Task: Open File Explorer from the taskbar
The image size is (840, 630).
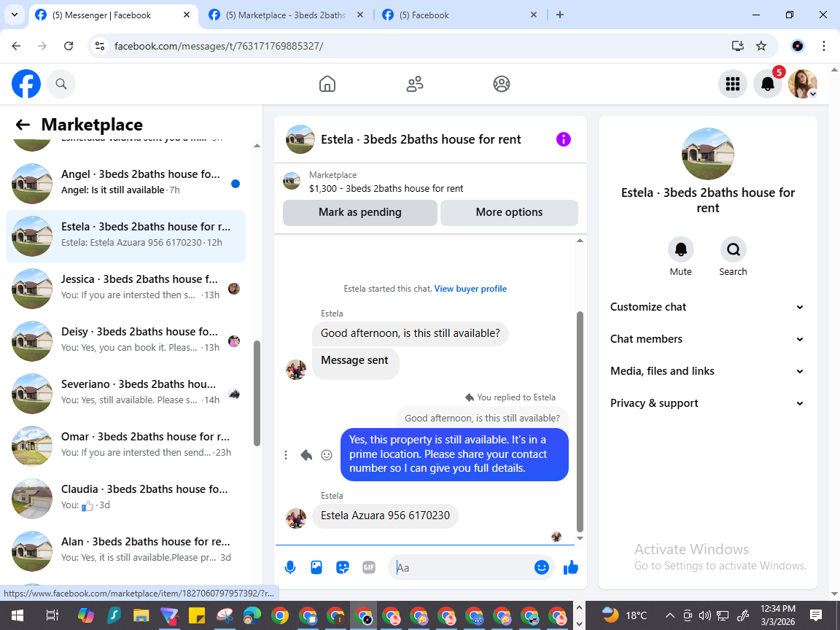Action: (x=141, y=615)
